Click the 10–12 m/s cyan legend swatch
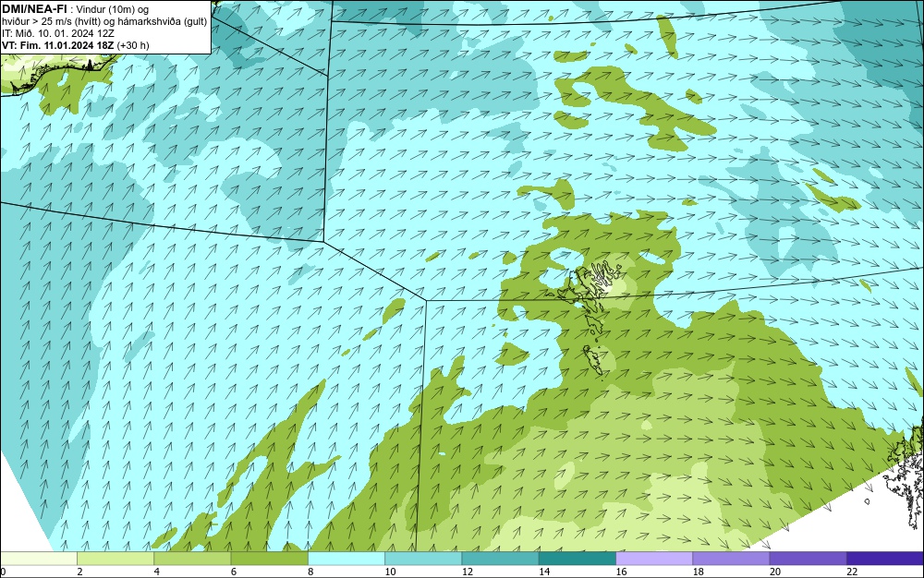This screenshot has width=924, height=578. [x=423, y=559]
